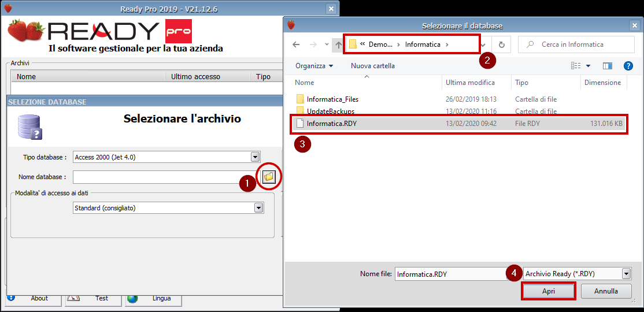Close the Selezionare il database dialog
Viewport: 644px width, 312px height.
(634, 25)
